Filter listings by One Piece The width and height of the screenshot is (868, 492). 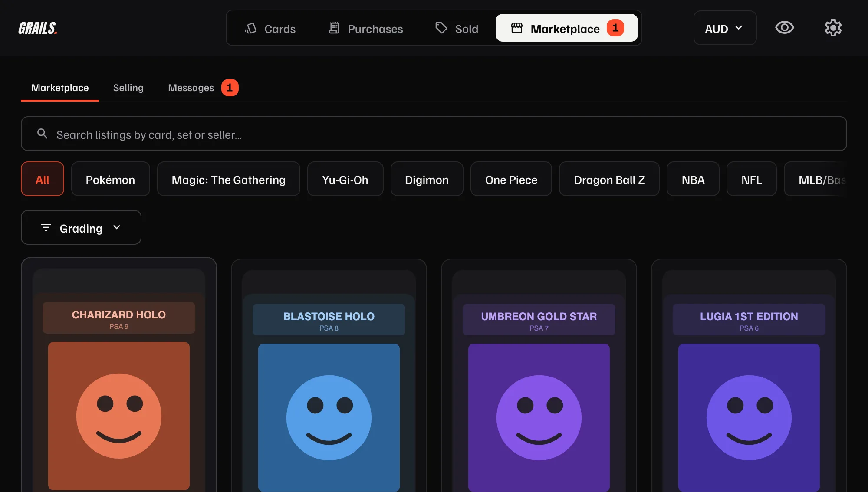point(511,179)
